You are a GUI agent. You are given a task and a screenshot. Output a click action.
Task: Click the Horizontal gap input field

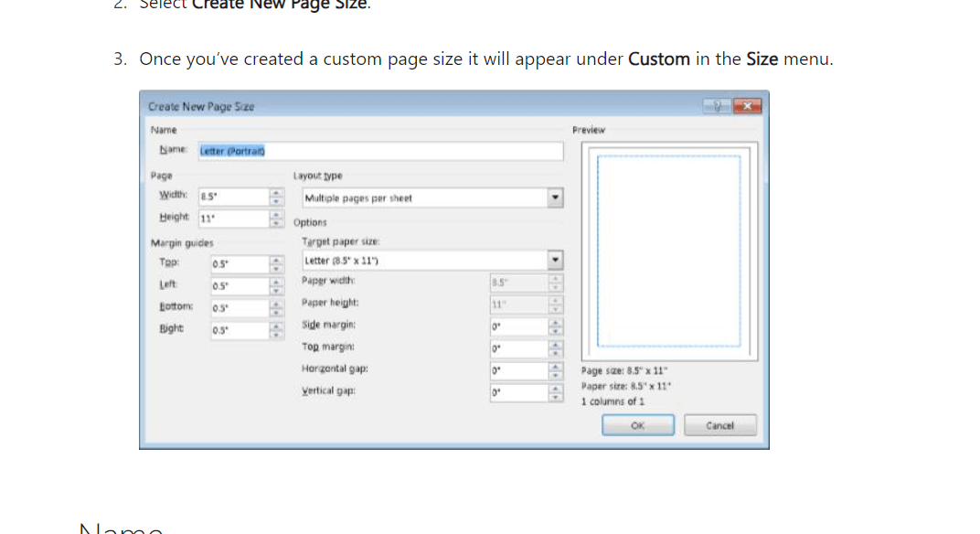click(x=518, y=370)
